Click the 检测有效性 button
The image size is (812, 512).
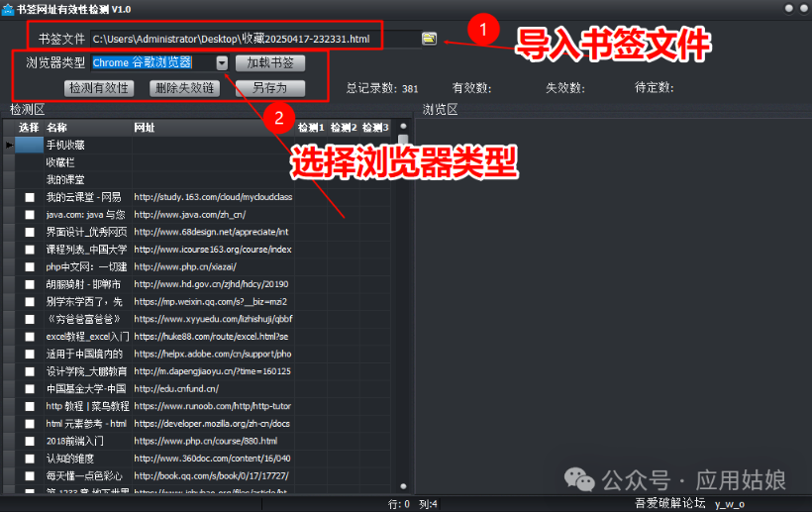99,88
